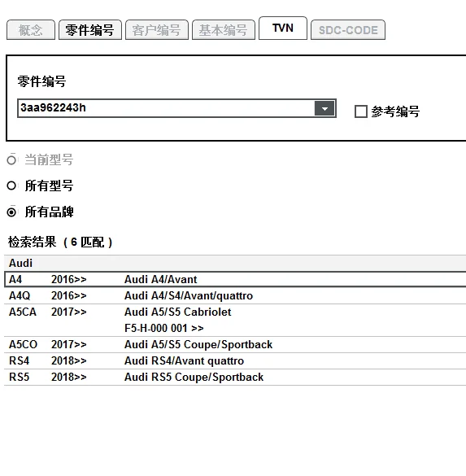
Task: Expand the part number dropdown arrow
Action: pyautogui.click(x=324, y=108)
